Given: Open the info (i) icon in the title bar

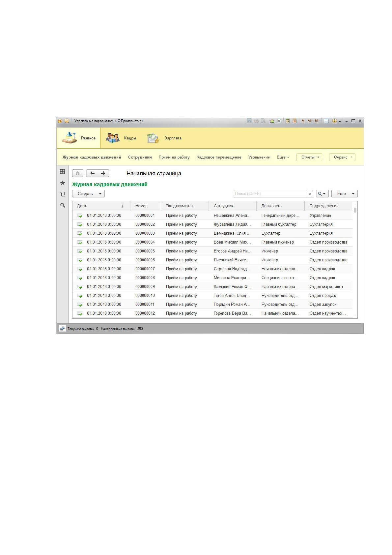Looking at the screenshot, I should [x=334, y=121].
